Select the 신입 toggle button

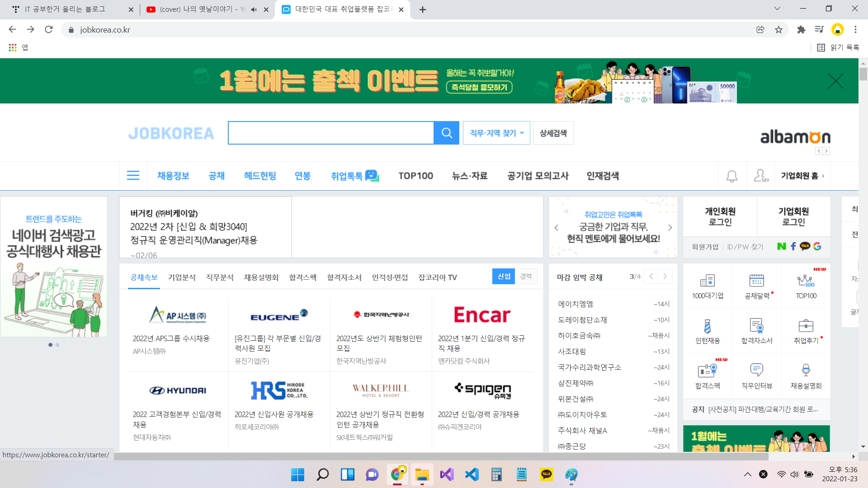coord(504,276)
